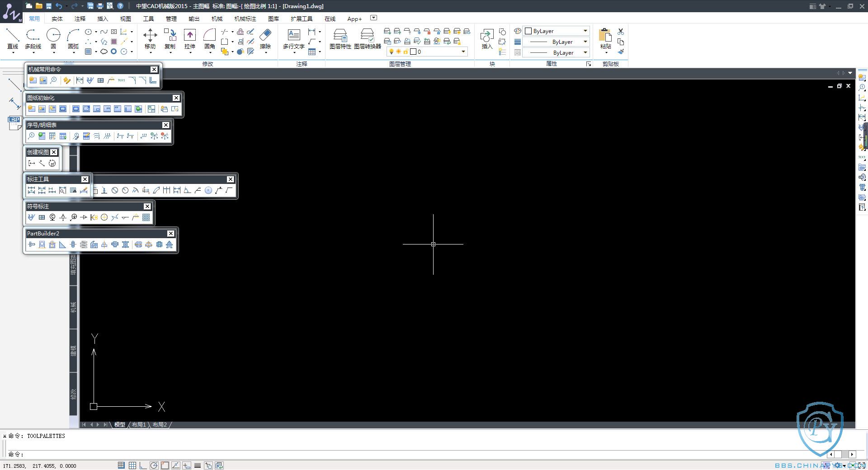Image resolution: width=868 pixels, height=470 pixels.
Task: Click first icon in 创建视图 toolbar
Action: click(x=31, y=163)
